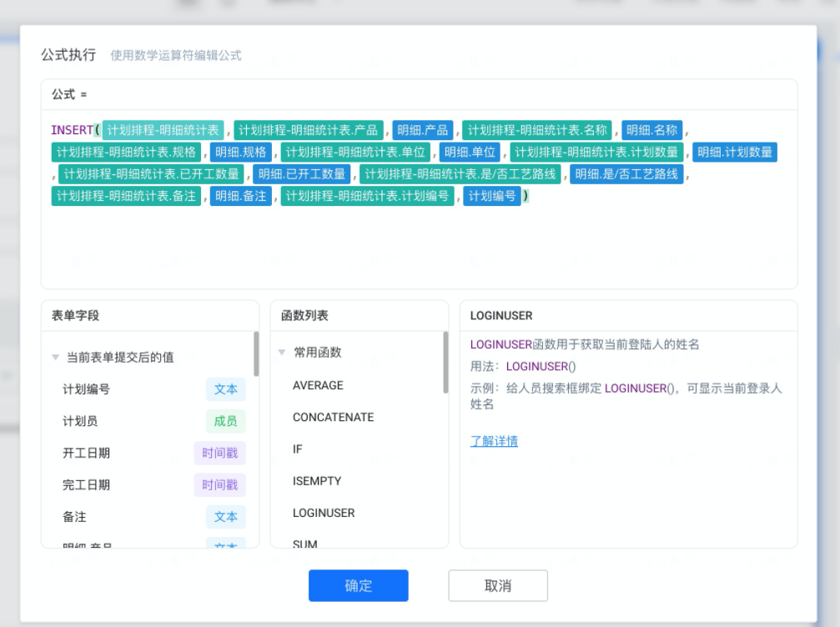Collapse the 常用函数 function group

coord(282,353)
